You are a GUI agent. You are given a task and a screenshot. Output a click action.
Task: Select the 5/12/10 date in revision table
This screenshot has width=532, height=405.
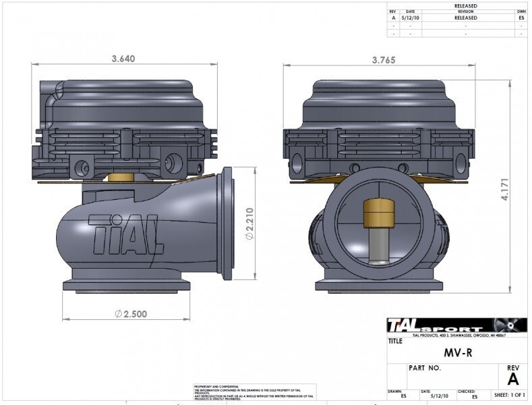pos(410,18)
